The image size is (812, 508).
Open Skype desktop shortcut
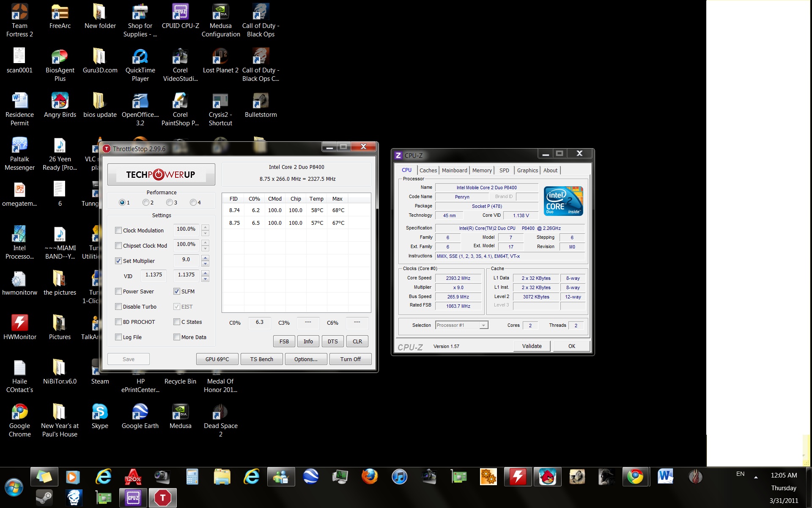pos(100,416)
